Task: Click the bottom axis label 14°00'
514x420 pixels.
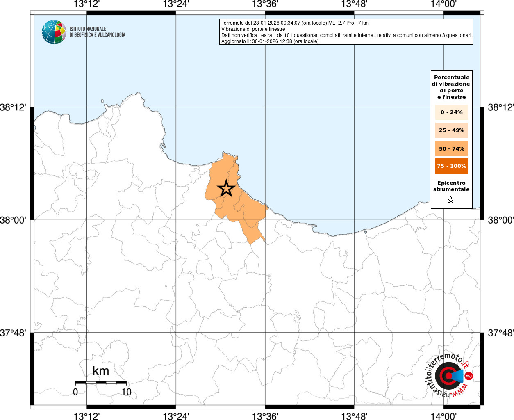Action: point(443,416)
